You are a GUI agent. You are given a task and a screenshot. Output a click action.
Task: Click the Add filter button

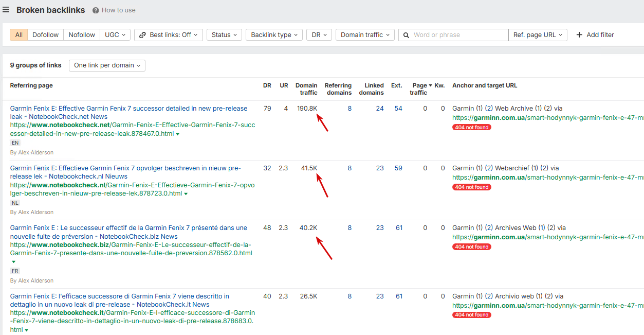tap(595, 35)
